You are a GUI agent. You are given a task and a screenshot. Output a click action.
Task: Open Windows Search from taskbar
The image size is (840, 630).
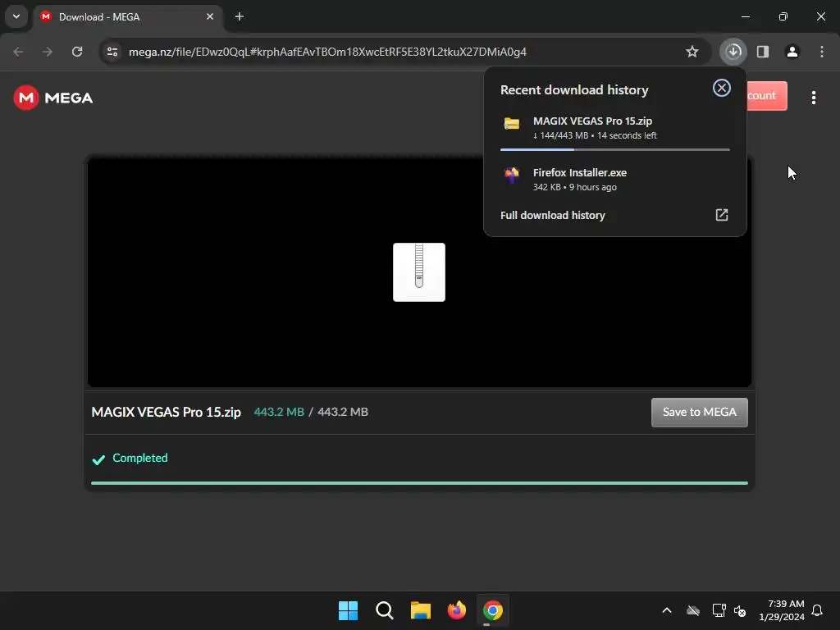click(x=384, y=610)
